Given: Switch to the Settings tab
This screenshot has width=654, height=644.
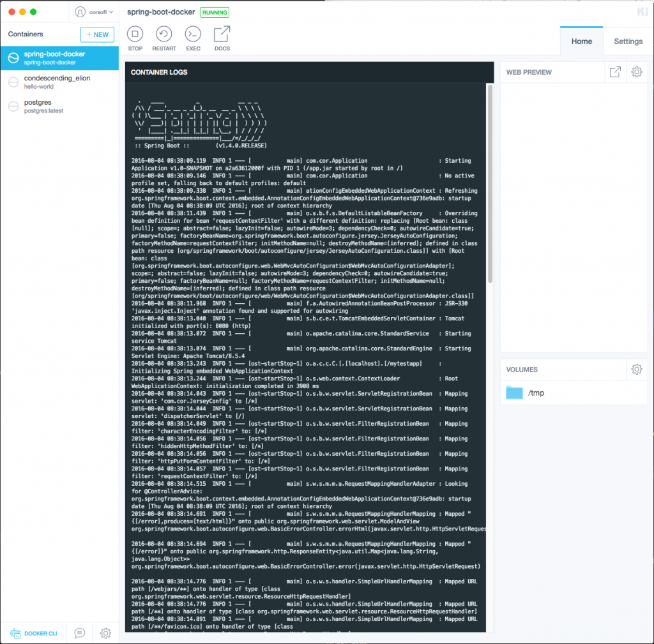Looking at the screenshot, I should pos(628,41).
